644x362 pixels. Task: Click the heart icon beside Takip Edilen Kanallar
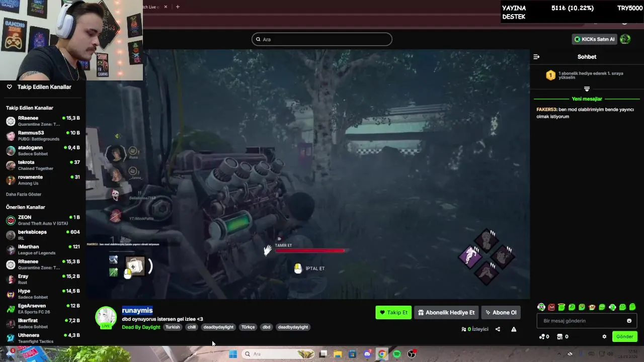click(9, 87)
